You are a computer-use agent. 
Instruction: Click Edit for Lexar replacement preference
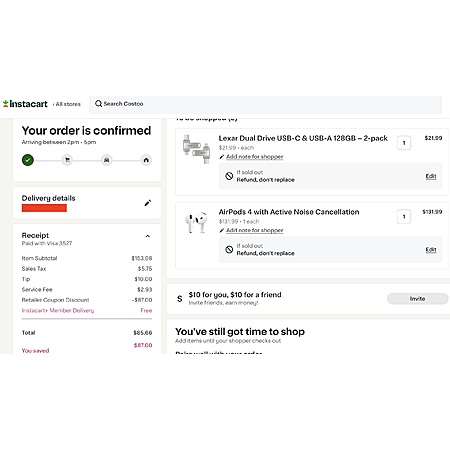coord(431,176)
